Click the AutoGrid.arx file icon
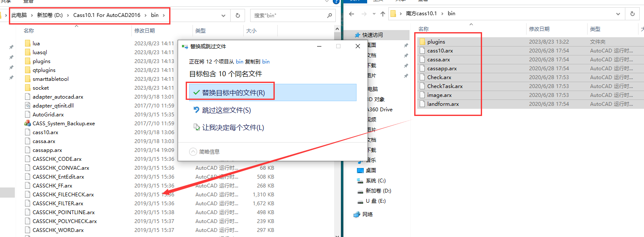This screenshot has width=644, height=237. 28,114
